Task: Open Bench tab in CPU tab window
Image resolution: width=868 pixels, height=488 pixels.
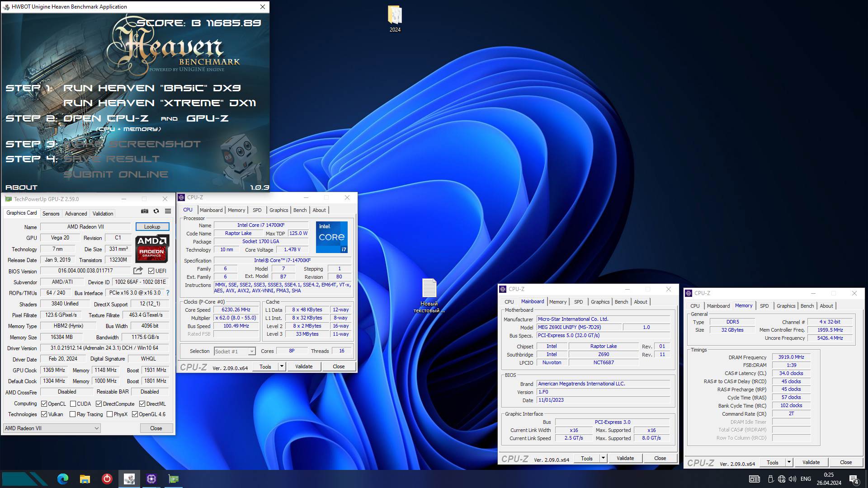Action: point(300,210)
